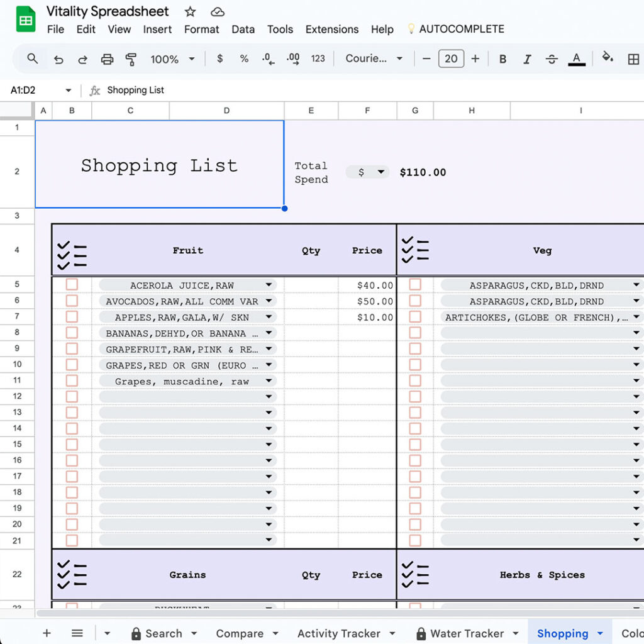Open the Extensions menu

tap(332, 30)
